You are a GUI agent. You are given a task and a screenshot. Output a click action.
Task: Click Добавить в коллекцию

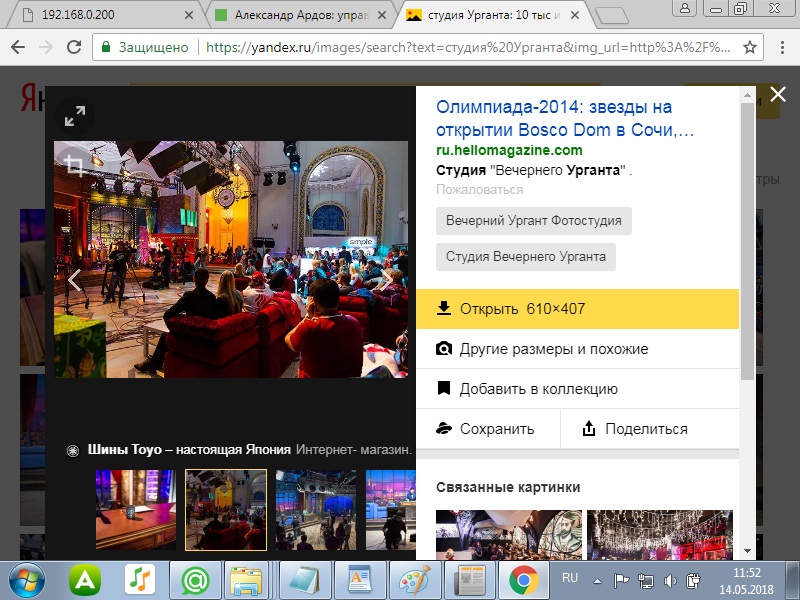[x=578, y=389]
